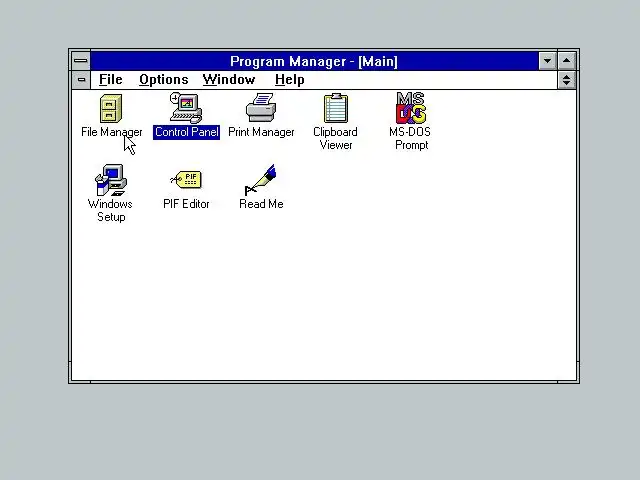
Task: Select the Windows Setup icon
Action: pos(111,180)
